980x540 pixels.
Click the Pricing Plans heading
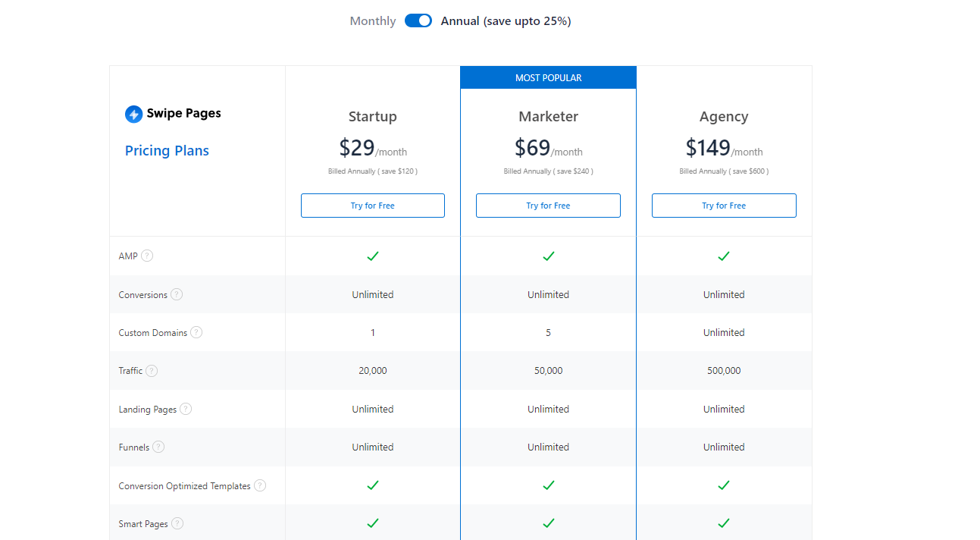pyautogui.click(x=167, y=151)
